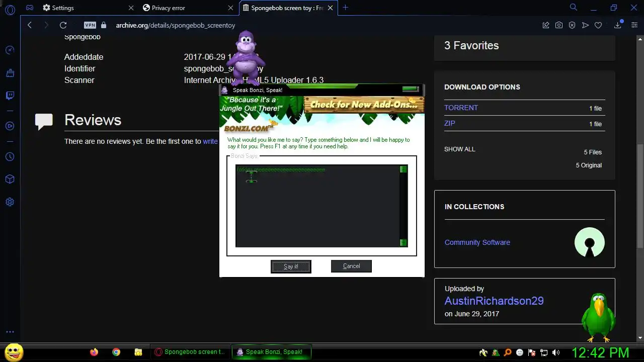Click the green parrot desktop character
This screenshot has height=362, width=644.
(x=599, y=317)
